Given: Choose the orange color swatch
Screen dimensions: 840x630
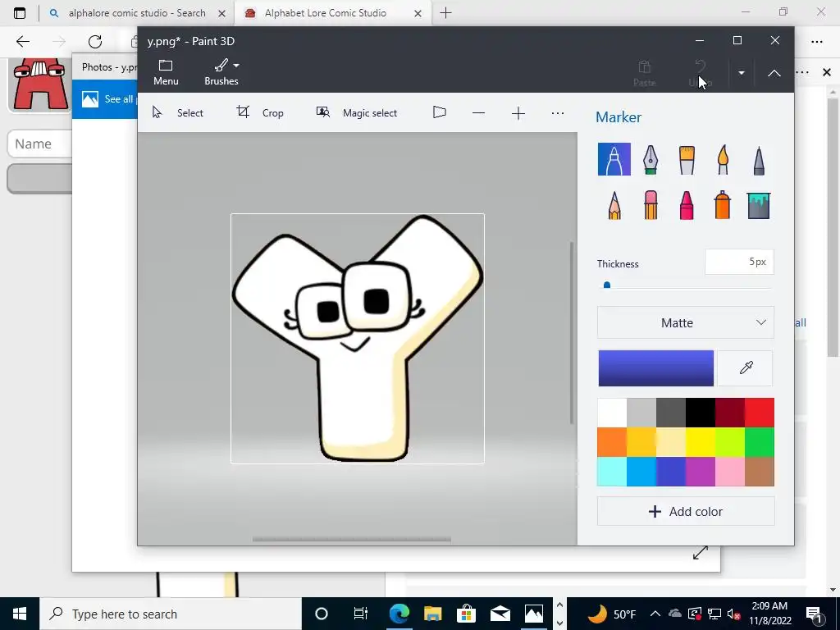Looking at the screenshot, I should tap(612, 442).
